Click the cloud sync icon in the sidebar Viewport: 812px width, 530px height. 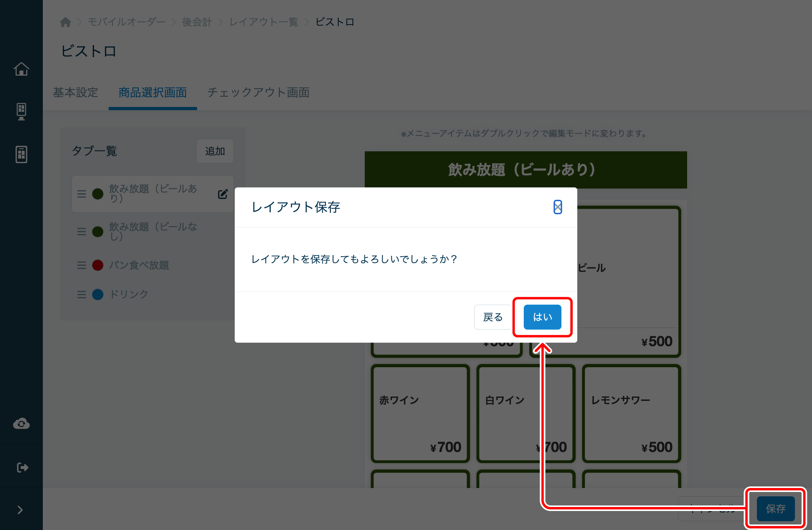(x=21, y=423)
